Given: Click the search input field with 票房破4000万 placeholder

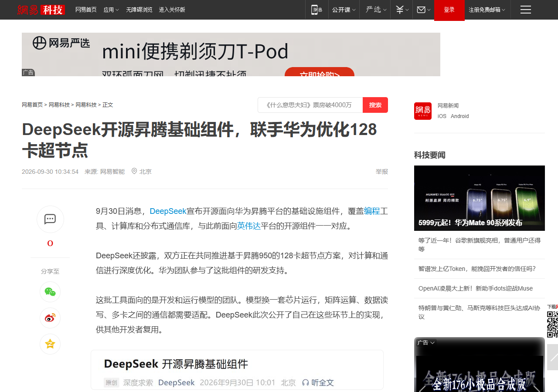Looking at the screenshot, I should click(310, 105).
